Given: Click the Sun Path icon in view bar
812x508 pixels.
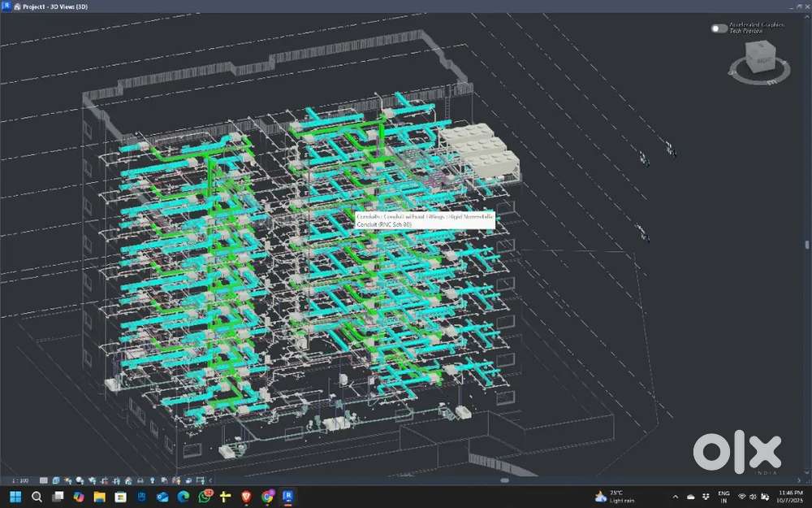Looking at the screenshot, I should point(67,480).
